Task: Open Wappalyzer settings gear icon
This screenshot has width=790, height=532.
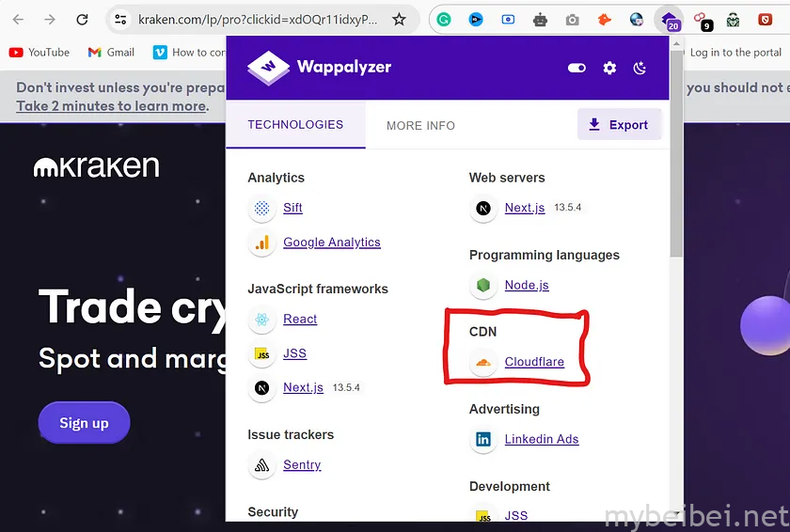Action: click(609, 68)
